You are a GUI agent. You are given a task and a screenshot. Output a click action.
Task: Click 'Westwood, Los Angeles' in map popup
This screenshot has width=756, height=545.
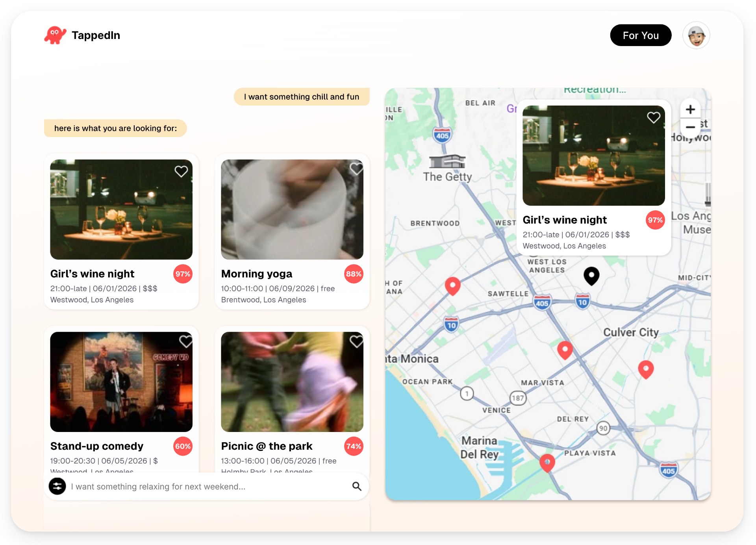[x=564, y=246]
